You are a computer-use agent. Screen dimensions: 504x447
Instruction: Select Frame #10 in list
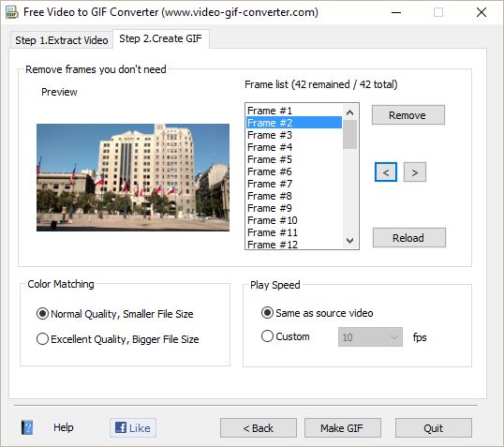point(294,220)
